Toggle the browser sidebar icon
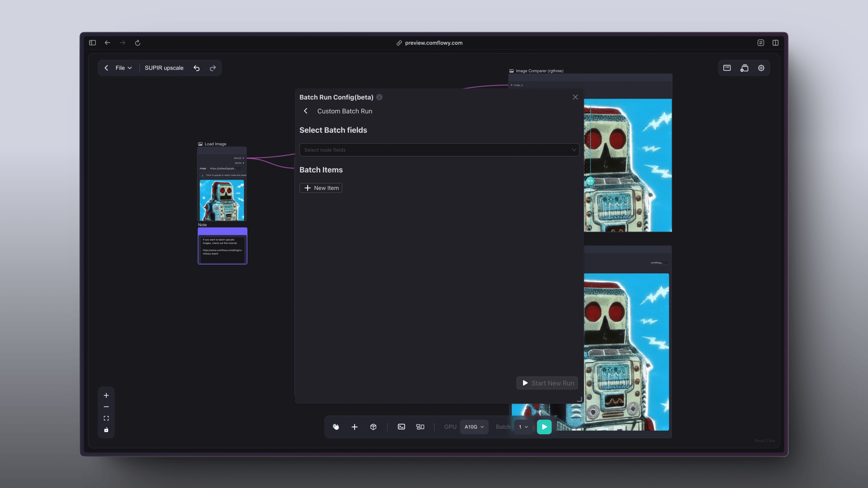This screenshot has height=488, width=868. click(x=92, y=43)
